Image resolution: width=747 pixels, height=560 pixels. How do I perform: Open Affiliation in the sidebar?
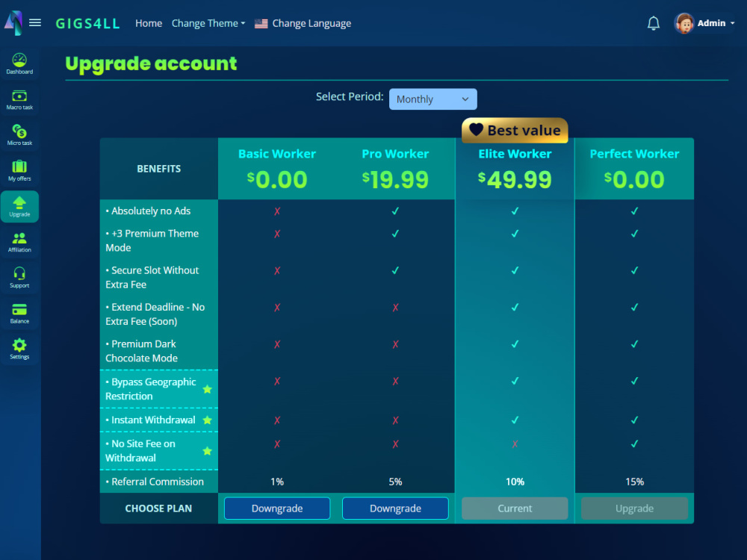point(19,242)
